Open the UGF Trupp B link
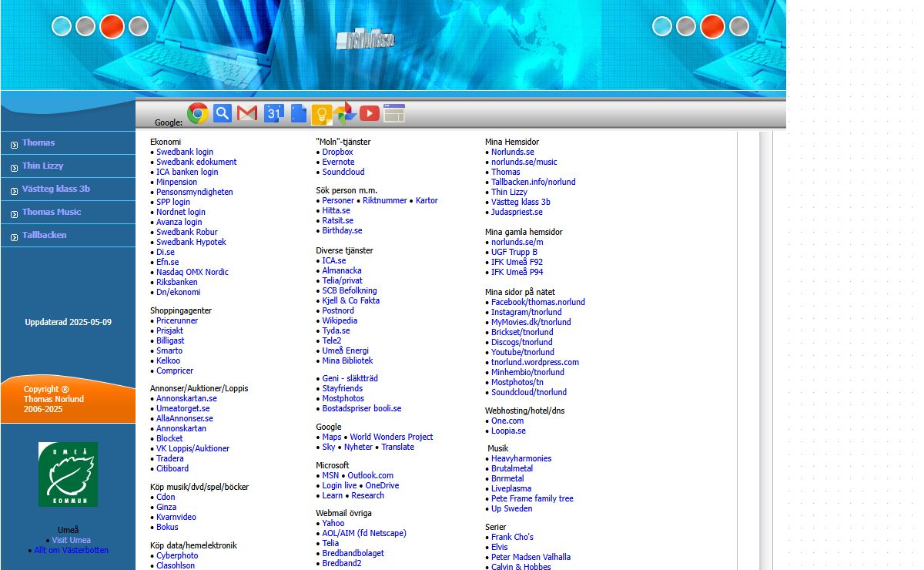 [514, 253]
